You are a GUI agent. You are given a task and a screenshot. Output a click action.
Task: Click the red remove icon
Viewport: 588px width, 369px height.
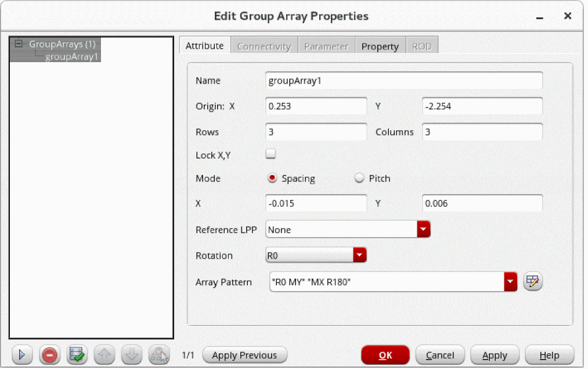[x=49, y=354]
